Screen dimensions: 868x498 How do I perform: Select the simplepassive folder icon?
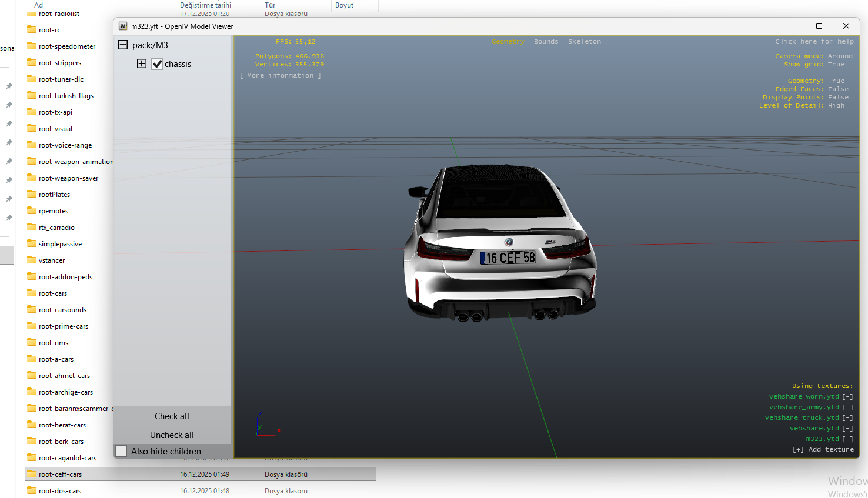click(32, 243)
